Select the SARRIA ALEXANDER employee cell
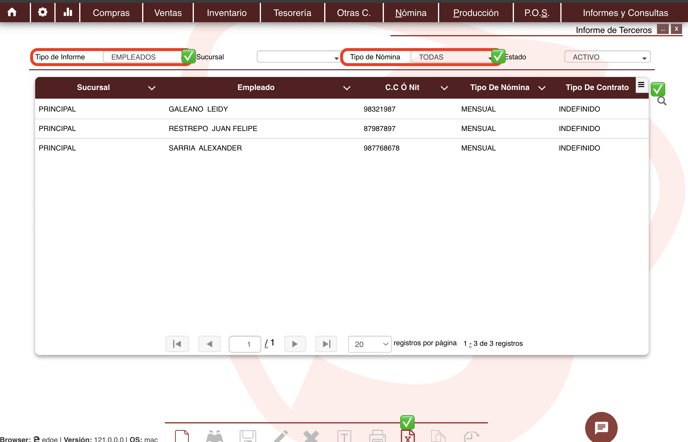The width and height of the screenshot is (688, 442). coord(205,148)
